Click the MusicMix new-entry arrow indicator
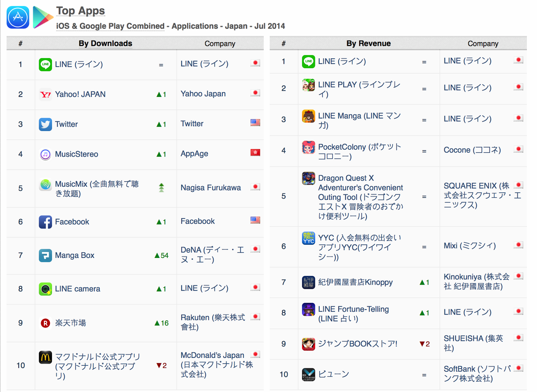Viewport: 537px width, 392px height. point(161,187)
